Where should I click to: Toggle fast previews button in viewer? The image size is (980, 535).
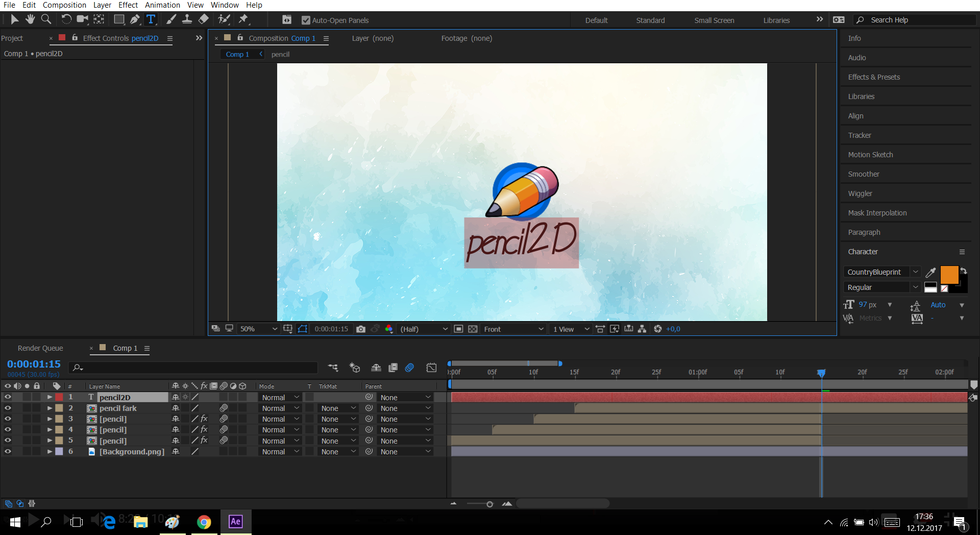tap(615, 329)
